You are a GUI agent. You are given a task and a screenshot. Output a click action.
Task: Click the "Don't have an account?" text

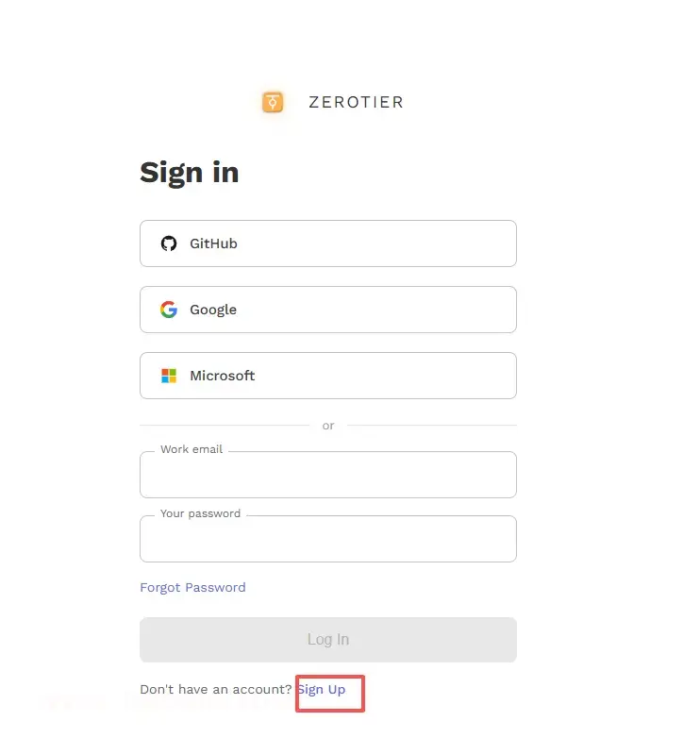[215, 690]
